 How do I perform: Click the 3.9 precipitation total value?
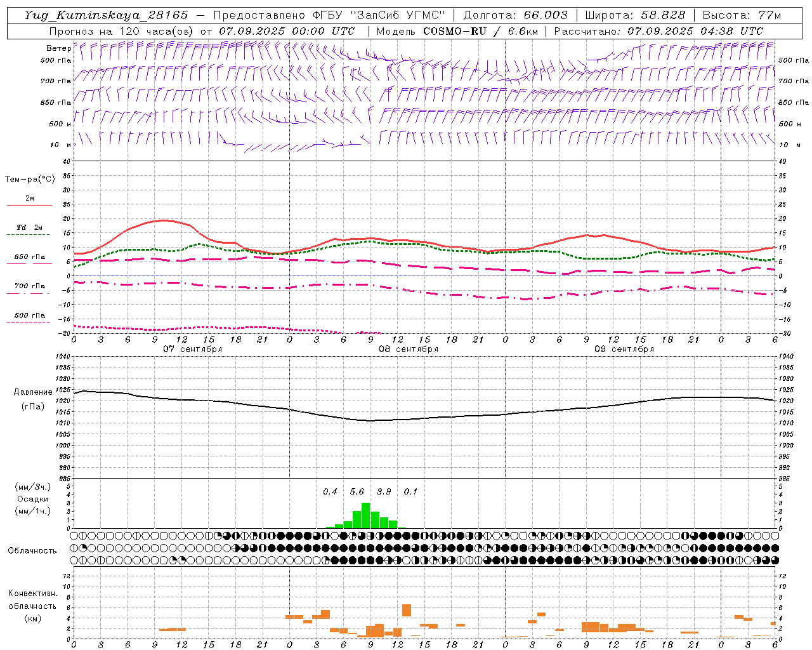(384, 492)
